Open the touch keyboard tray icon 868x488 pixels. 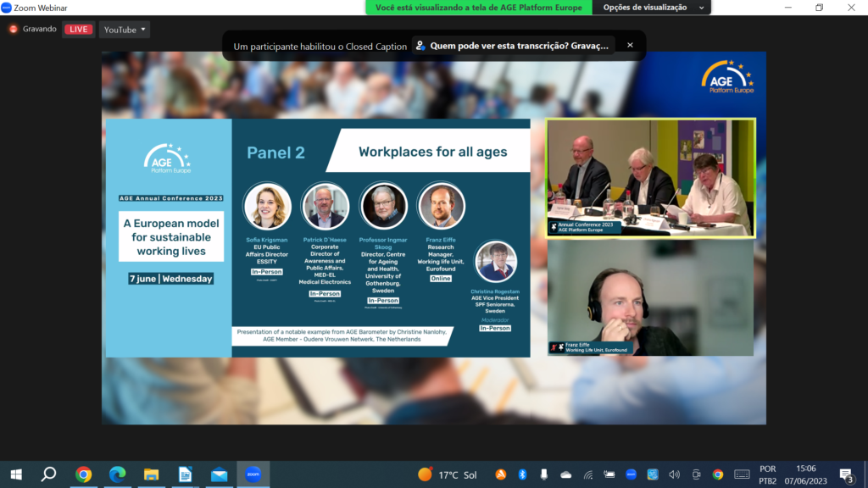(742, 474)
